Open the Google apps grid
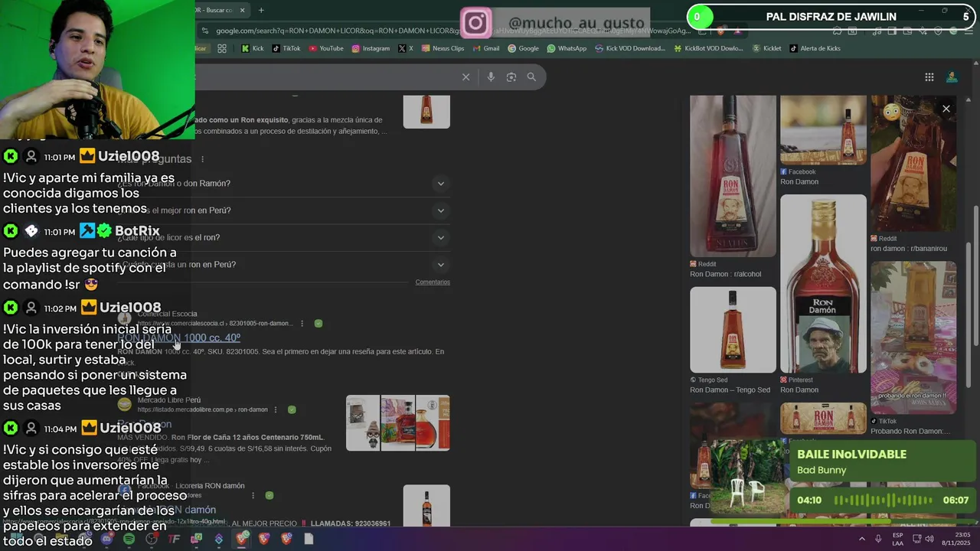This screenshot has width=980, height=551. pyautogui.click(x=929, y=77)
